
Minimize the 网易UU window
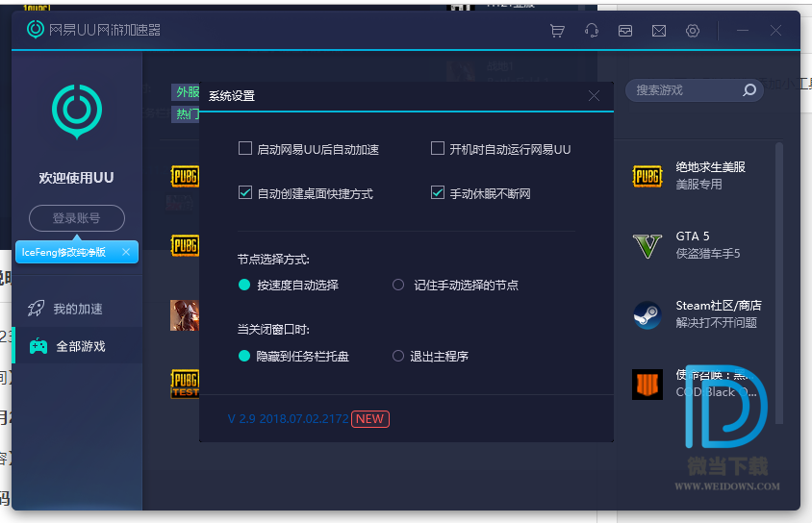point(743,31)
